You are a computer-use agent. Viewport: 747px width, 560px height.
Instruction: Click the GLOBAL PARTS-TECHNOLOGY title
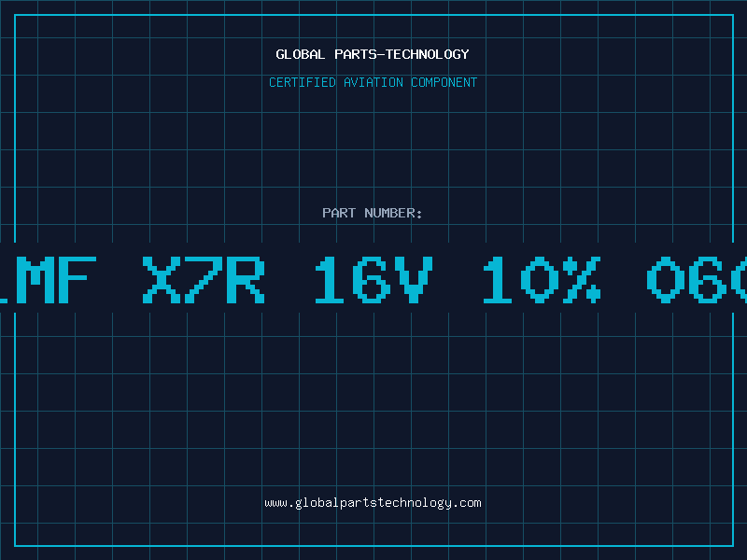(x=373, y=54)
